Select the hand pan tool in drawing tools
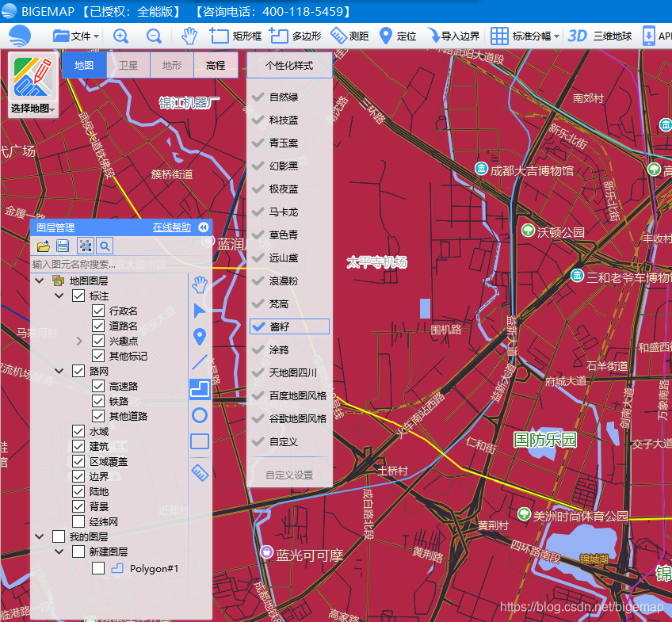Viewport: 672px width, 622px height. pos(200,284)
